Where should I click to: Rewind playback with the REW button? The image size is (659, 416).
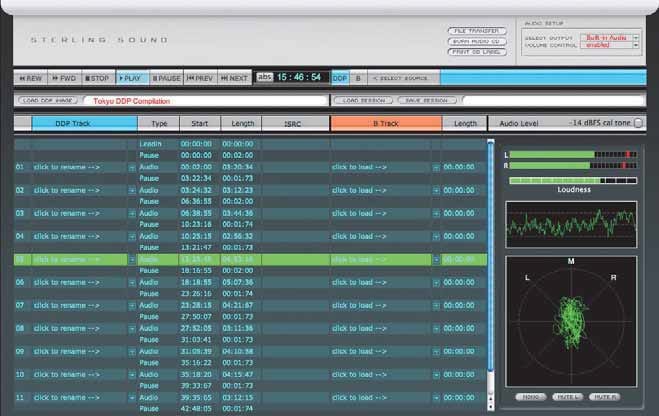31,78
